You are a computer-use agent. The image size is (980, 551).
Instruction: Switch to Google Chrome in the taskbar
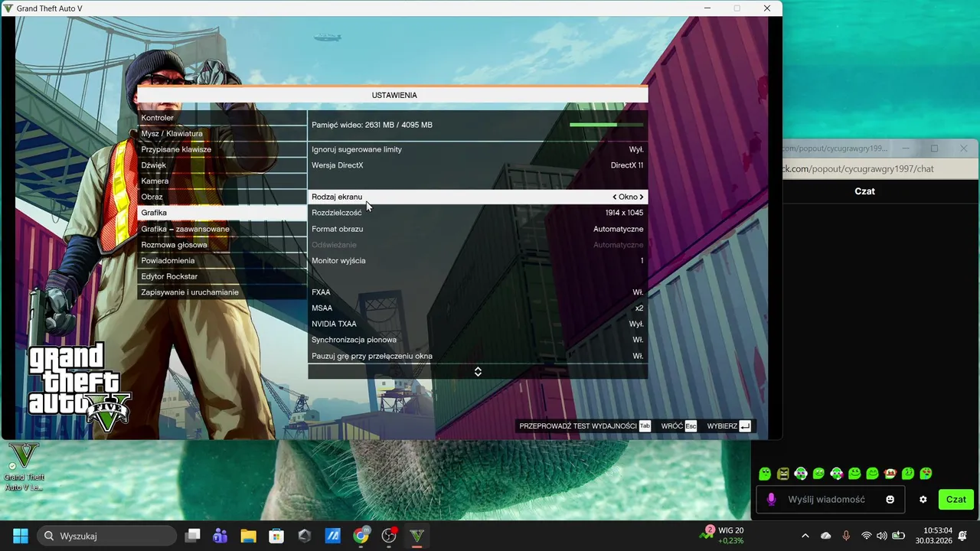tap(361, 536)
